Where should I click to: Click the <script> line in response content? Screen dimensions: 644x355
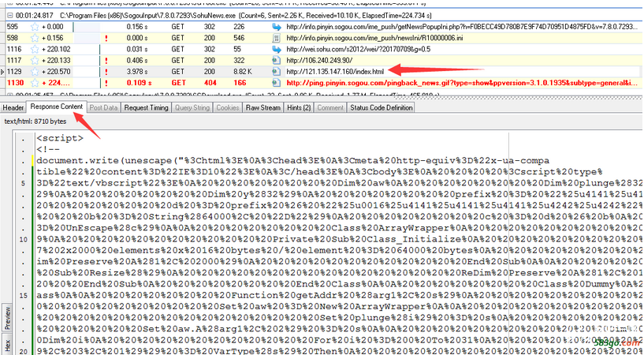(x=60, y=139)
